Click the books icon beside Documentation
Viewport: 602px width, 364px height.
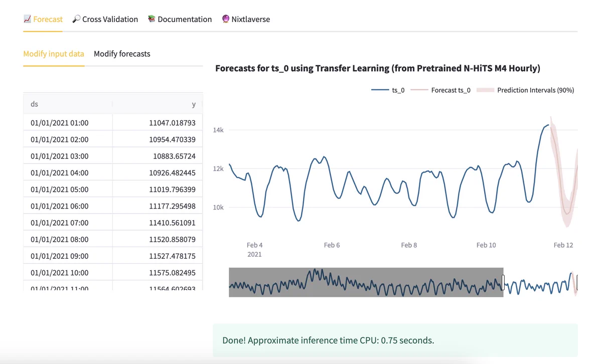click(152, 19)
